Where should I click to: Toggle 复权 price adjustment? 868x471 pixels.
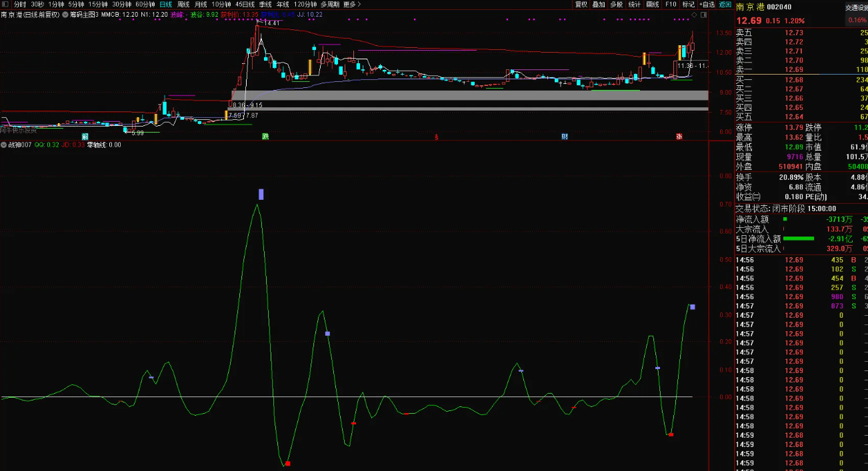[x=581, y=4]
